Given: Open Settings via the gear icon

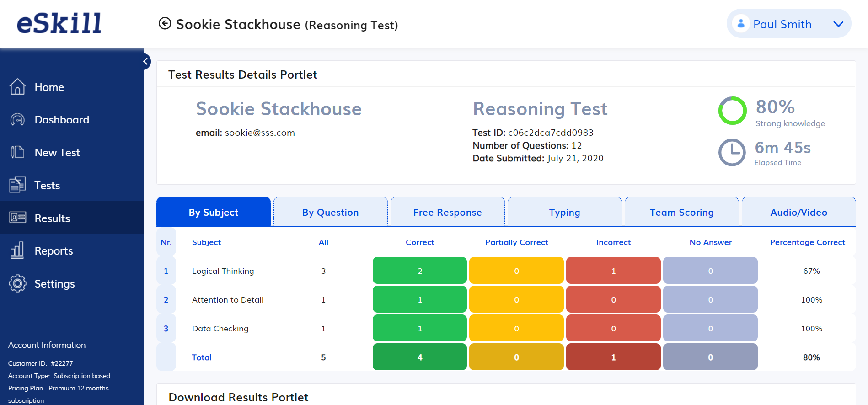Looking at the screenshot, I should (x=17, y=283).
